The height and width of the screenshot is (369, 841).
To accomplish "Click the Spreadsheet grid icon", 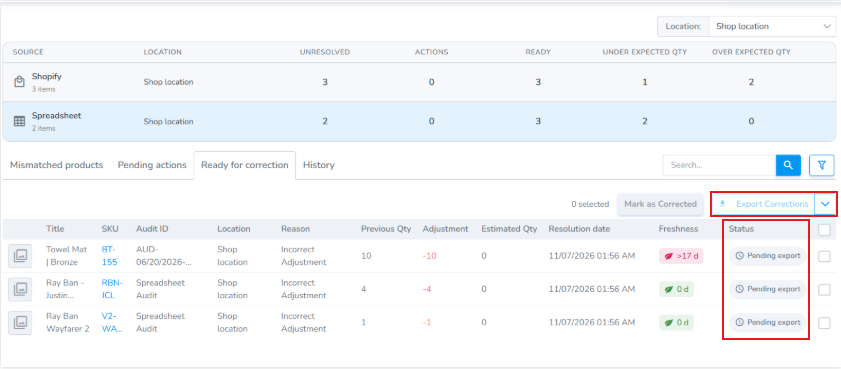I will [x=19, y=122].
